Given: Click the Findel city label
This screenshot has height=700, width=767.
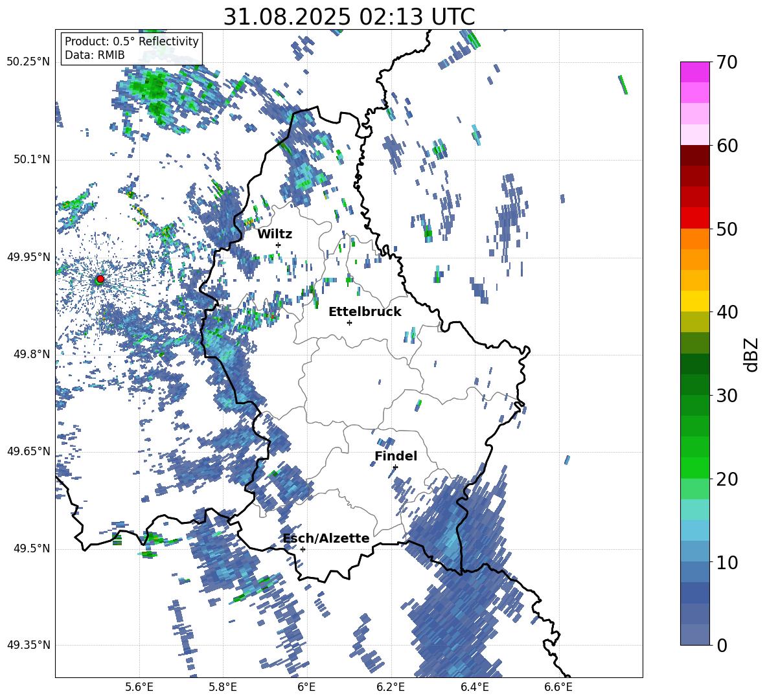Looking at the screenshot, I should point(396,456).
